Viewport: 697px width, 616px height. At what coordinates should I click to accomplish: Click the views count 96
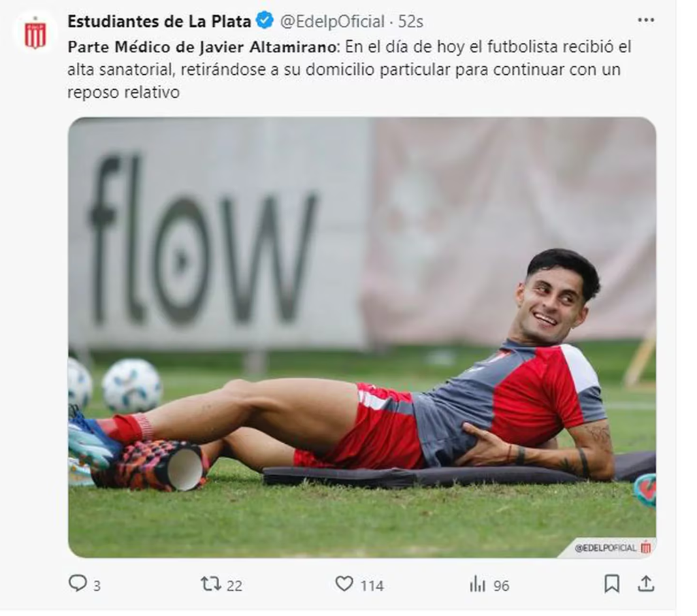(501, 586)
